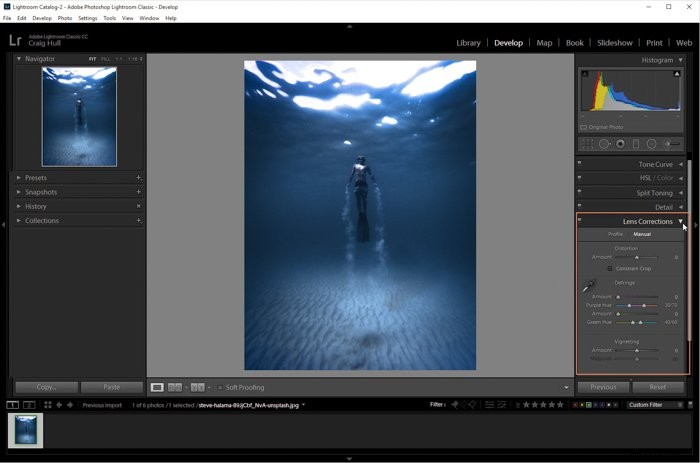Select the Spot Removal tool
This screenshot has height=463, width=700.
point(604,144)
